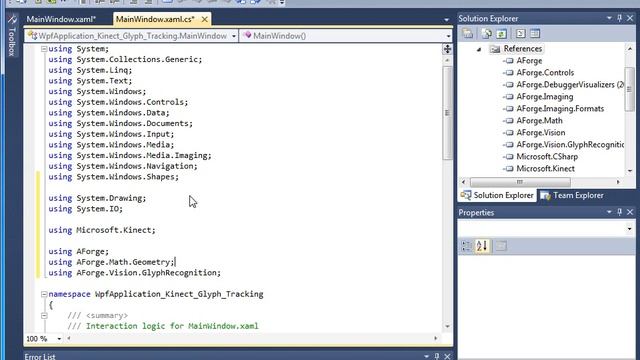Open Error List window position menu arrow
640x360 pixels.
pos(426,356)
